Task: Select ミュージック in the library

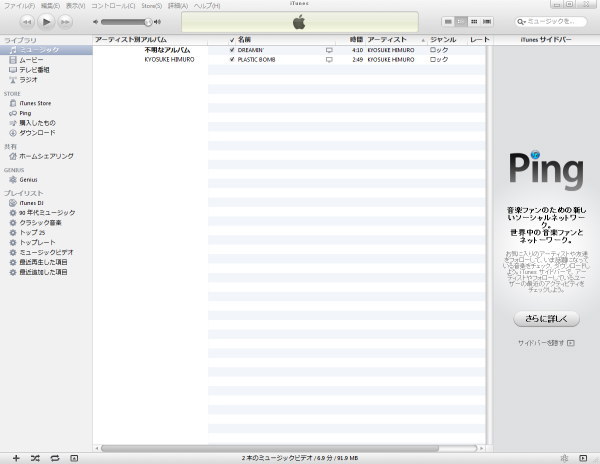Action: (x=46, y=50)
